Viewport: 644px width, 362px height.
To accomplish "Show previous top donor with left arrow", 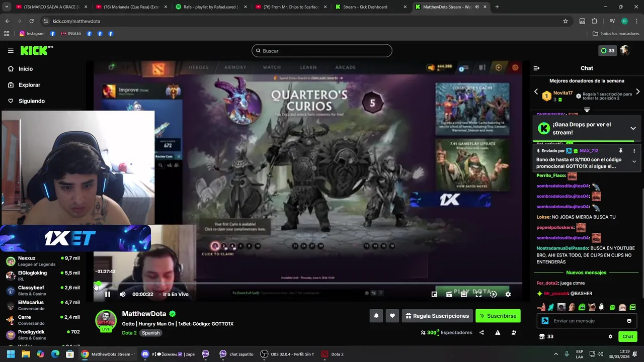I will click(x=536, y=92).
